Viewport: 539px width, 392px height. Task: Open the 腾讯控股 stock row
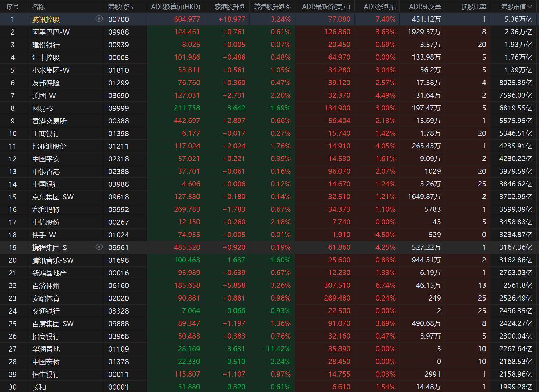click(x=269, y=19)
